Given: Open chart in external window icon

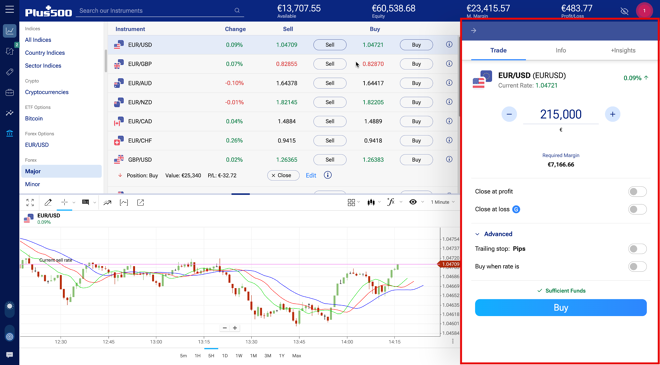Looking at the screenshot, I should coord(141,202).
